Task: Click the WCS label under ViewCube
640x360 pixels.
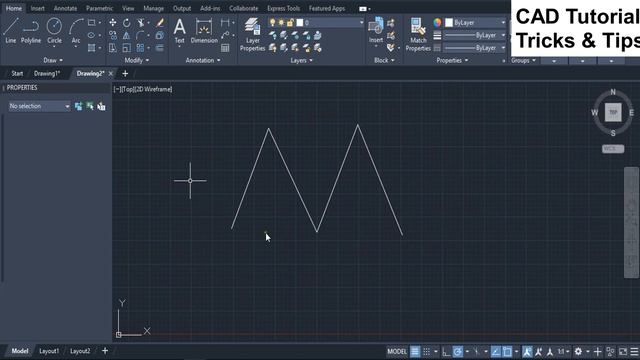Action: [x=613, y=149]
